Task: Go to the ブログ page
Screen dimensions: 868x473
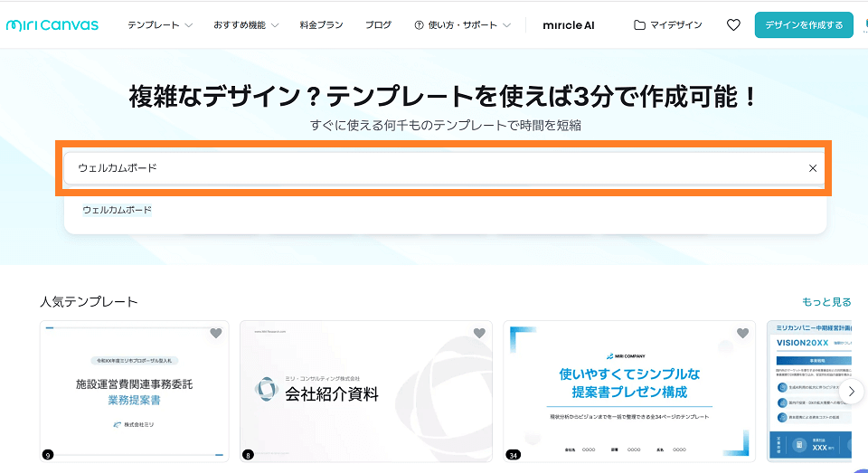Action: pyautogui.click(x=378, y=24)
